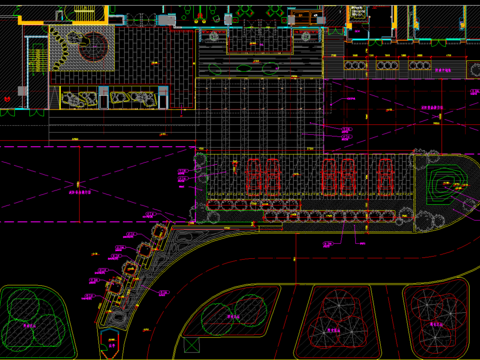Click intersection of magenta dashed diagonals on left
Viewport: 480px width, 360px height.
click(x=79, y=184)
